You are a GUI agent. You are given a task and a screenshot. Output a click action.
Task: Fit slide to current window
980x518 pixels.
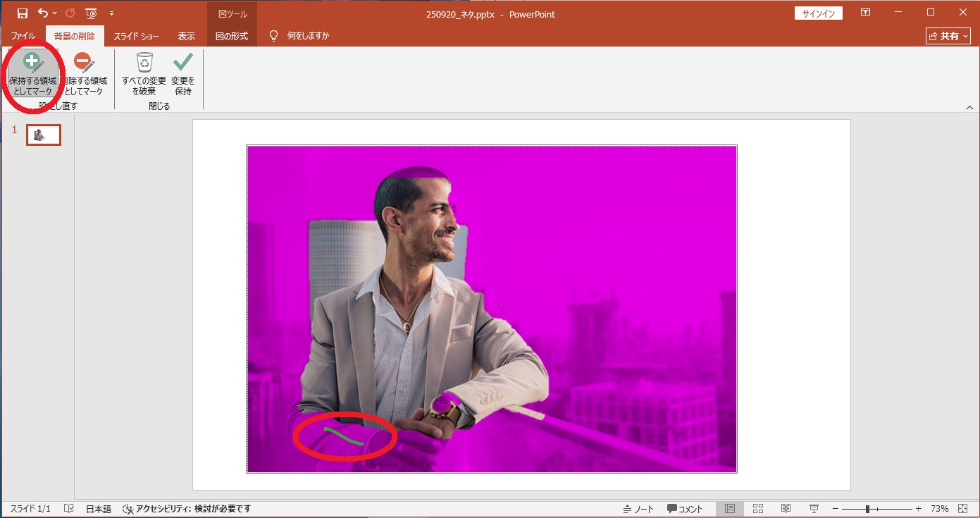pos(963,509)
